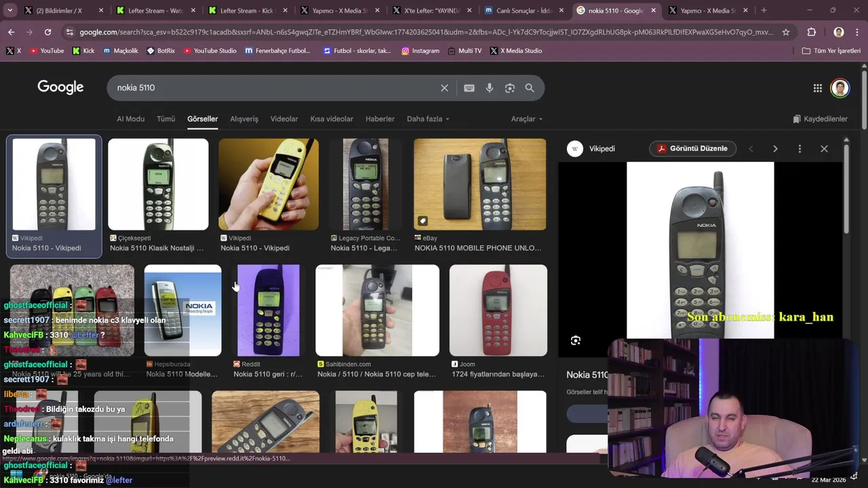Switch to the Canlı Sonuçlar browser tab
Viewport: 868px width, 488px height.
tap(524, 10)
